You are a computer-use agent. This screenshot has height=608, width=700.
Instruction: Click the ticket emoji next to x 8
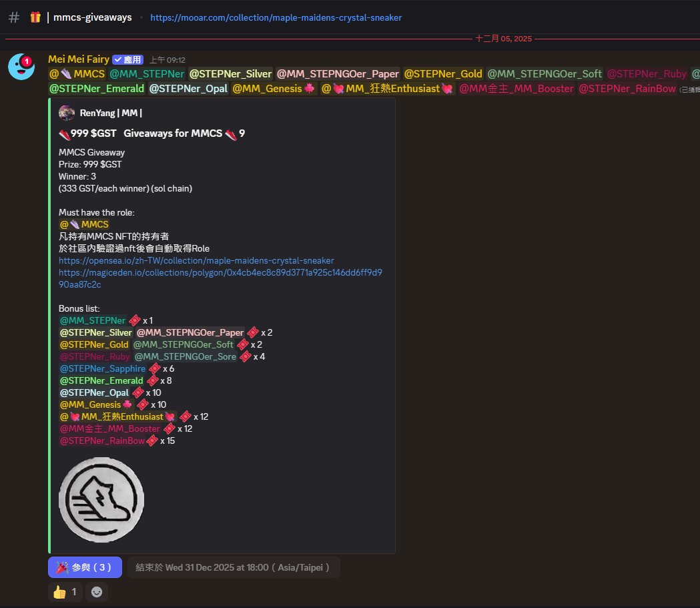tap(153, 381)
